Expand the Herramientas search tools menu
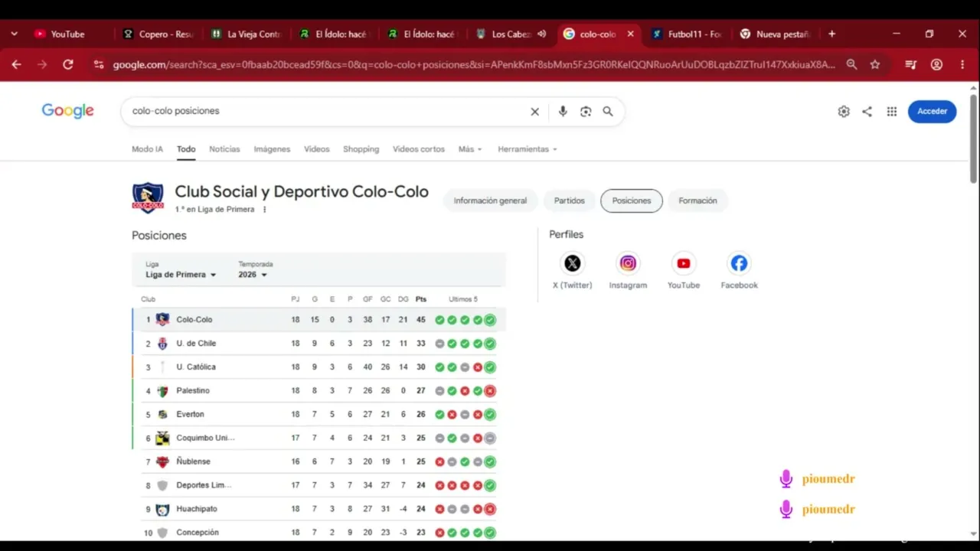Screen dimensions: 980x551 point(528,149)
